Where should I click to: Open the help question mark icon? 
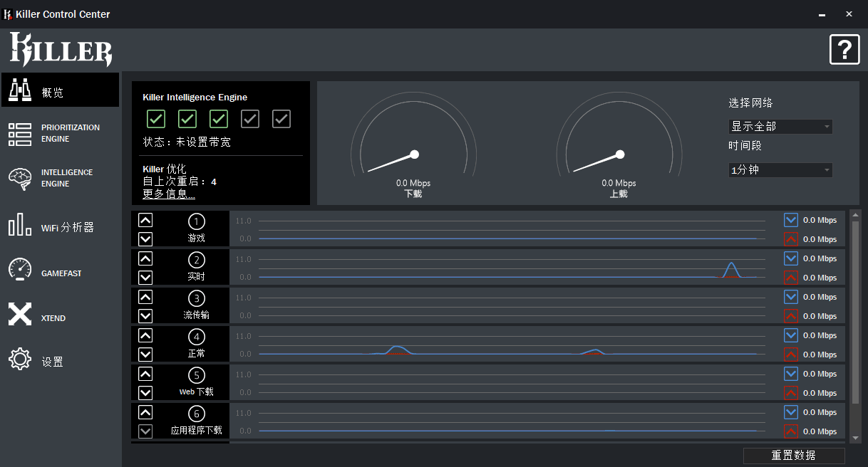[844, 49]
